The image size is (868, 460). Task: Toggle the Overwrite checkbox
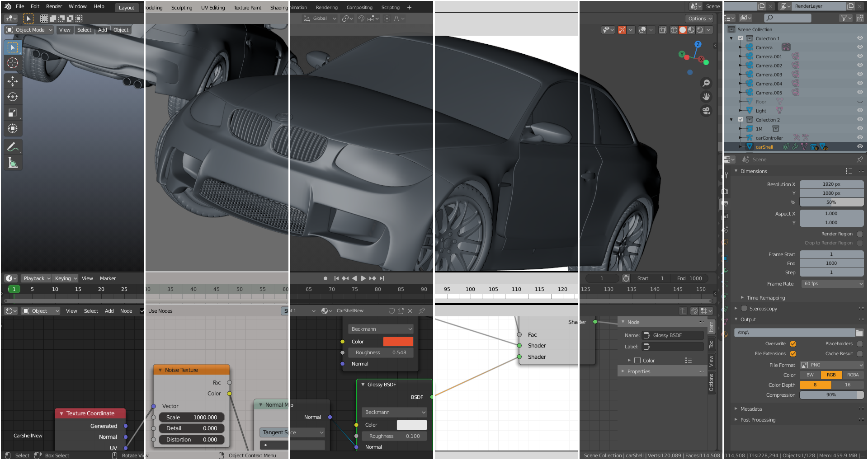pyautogui.click(x=793, y=344)
